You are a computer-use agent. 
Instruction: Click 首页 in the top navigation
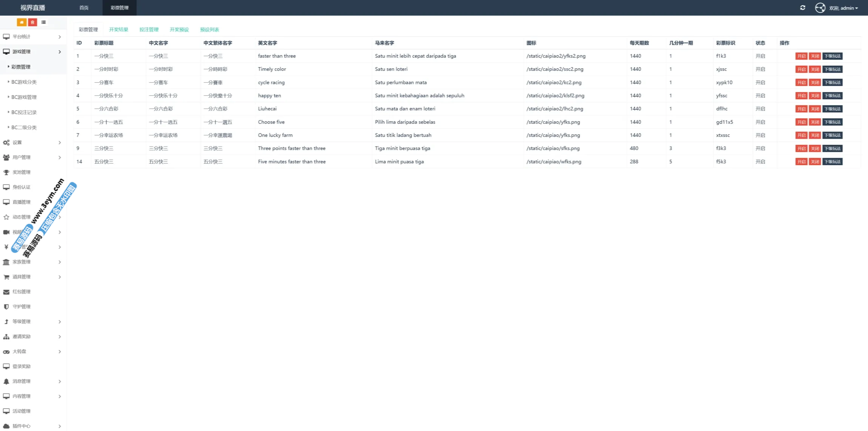pyautogui.click(x=84, y=8)
